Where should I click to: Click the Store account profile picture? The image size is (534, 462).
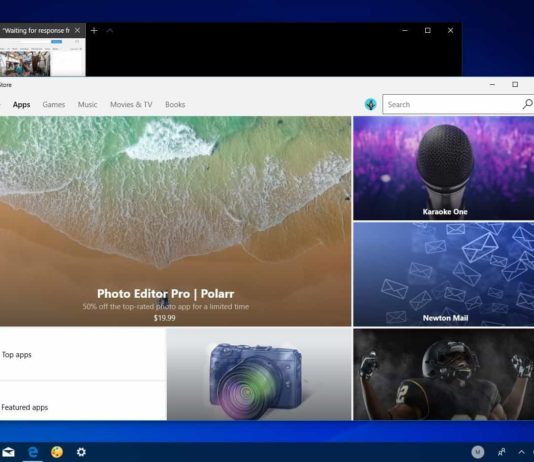coord(371,104)
